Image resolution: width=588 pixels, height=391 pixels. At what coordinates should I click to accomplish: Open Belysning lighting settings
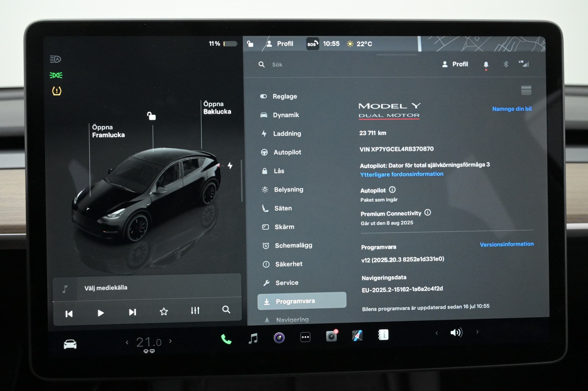282,190
